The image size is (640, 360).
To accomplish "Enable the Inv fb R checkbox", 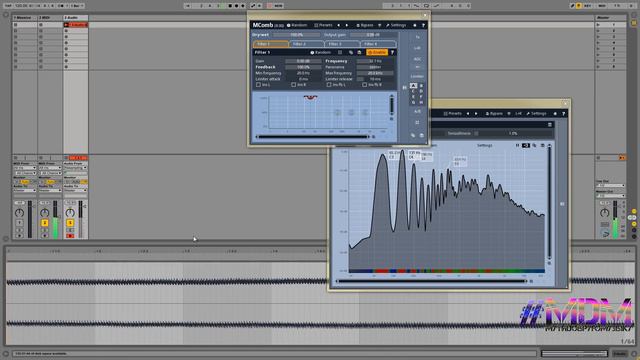I will [364, 85].
